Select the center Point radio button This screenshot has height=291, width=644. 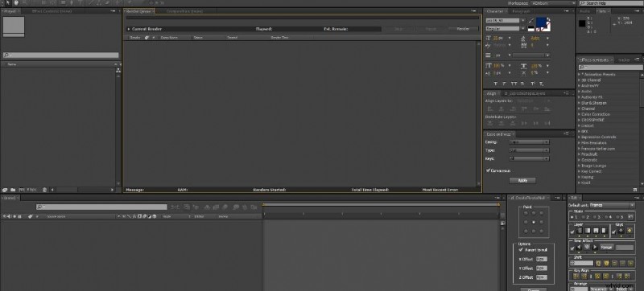(534, 222)
